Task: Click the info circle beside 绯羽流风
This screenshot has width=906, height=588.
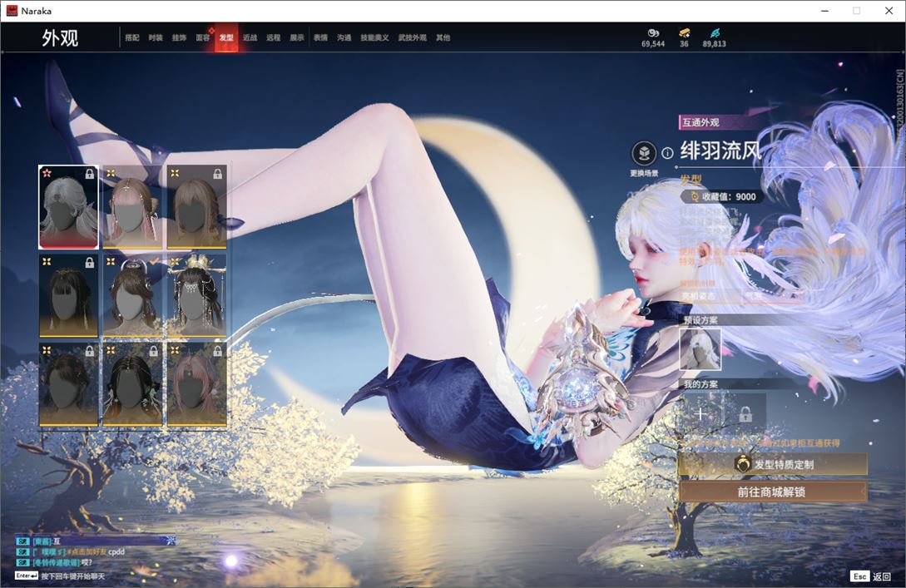Action: tap(667, 153)
